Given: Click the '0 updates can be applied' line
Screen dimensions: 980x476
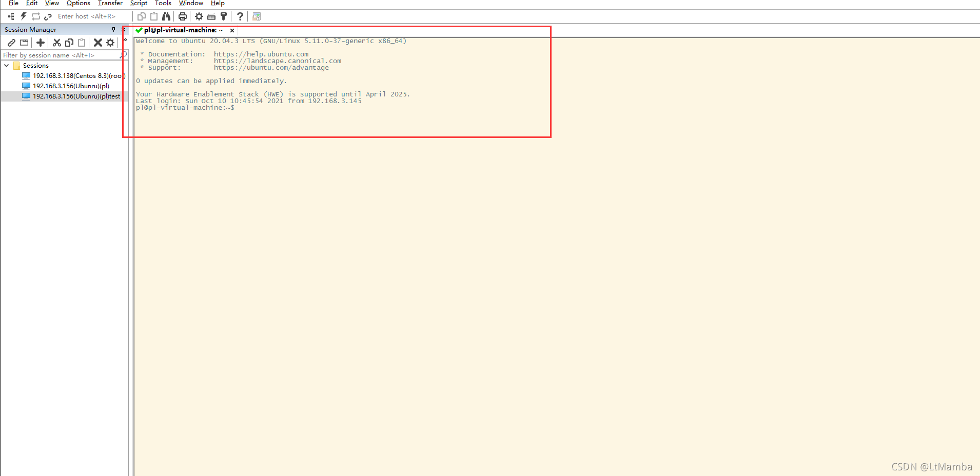Looking at the screenshot, I should [x=211, y=81].
